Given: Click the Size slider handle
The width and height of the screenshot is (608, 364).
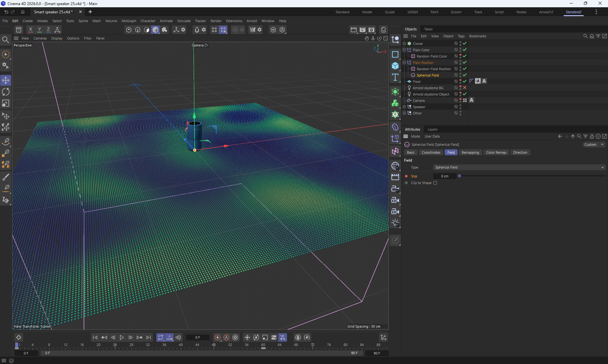Looking at the screenshot, I should pos(459,176).
